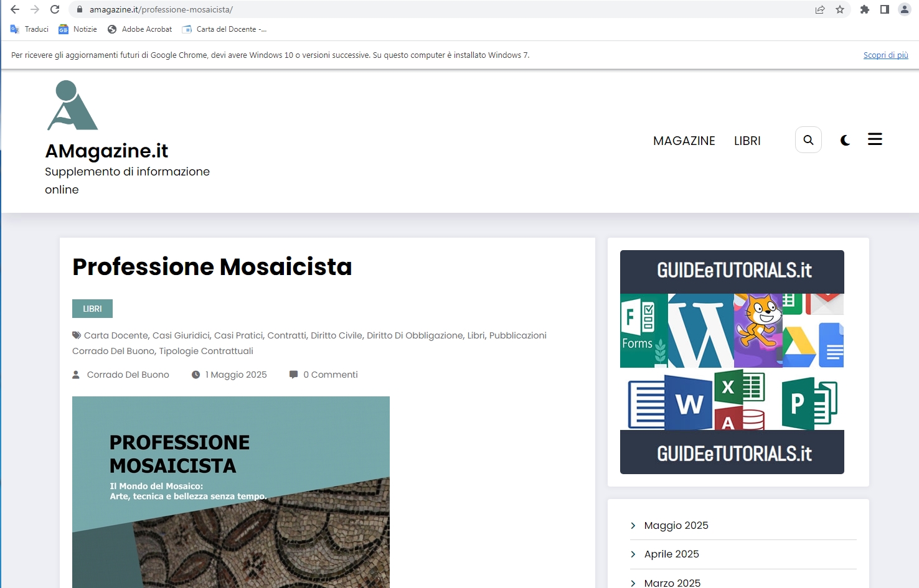
Task: Click the browser reload button
Action: click(55, 9)
